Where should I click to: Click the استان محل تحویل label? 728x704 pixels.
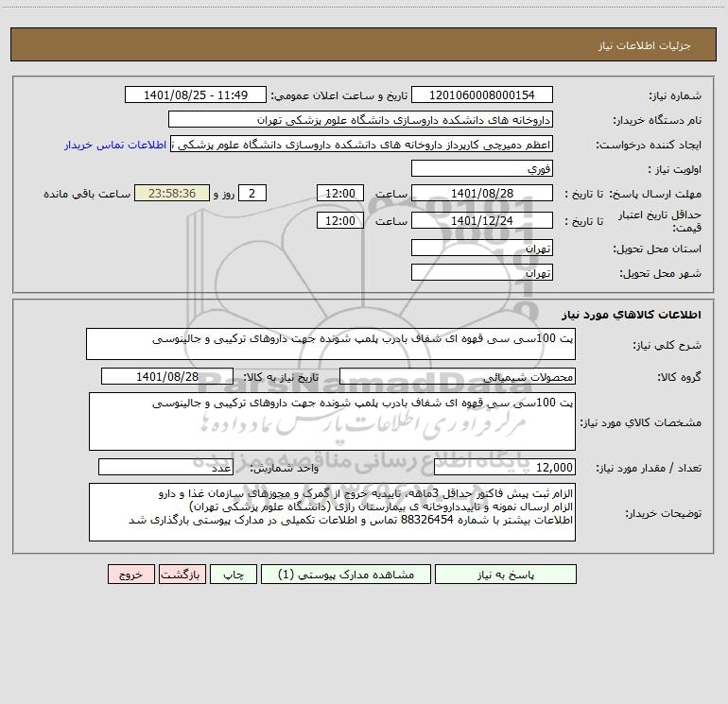coord(657,249)
